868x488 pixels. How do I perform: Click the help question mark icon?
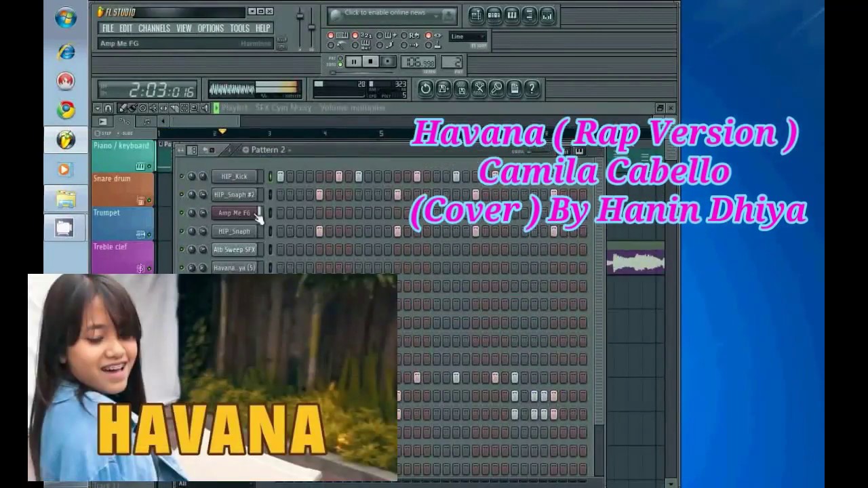click(x=532, y=88)
